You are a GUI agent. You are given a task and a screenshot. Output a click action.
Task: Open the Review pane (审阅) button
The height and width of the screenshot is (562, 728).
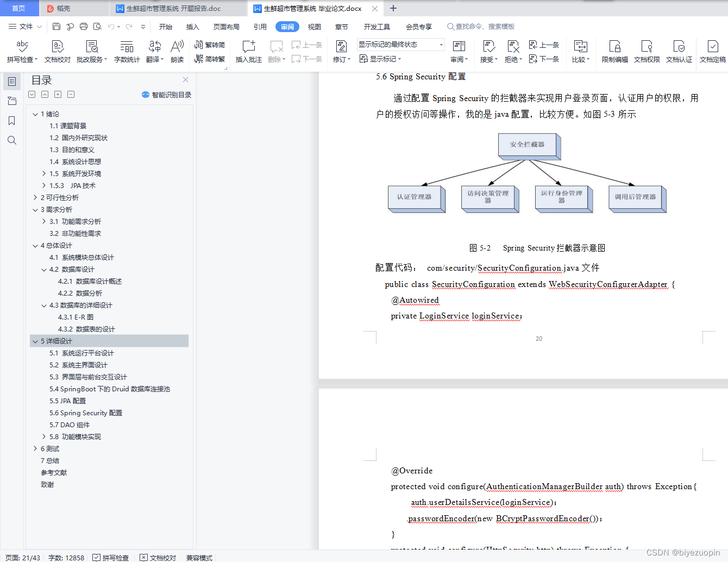click(x=459, y=52)
